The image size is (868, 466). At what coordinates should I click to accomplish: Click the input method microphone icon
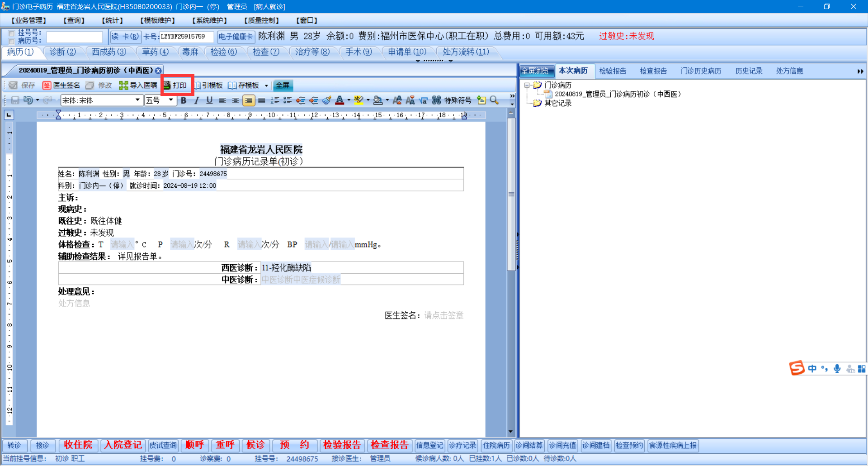837,369
